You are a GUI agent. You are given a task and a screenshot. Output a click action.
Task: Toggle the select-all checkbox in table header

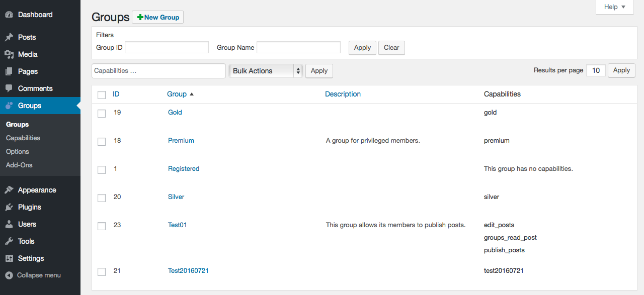102,95
